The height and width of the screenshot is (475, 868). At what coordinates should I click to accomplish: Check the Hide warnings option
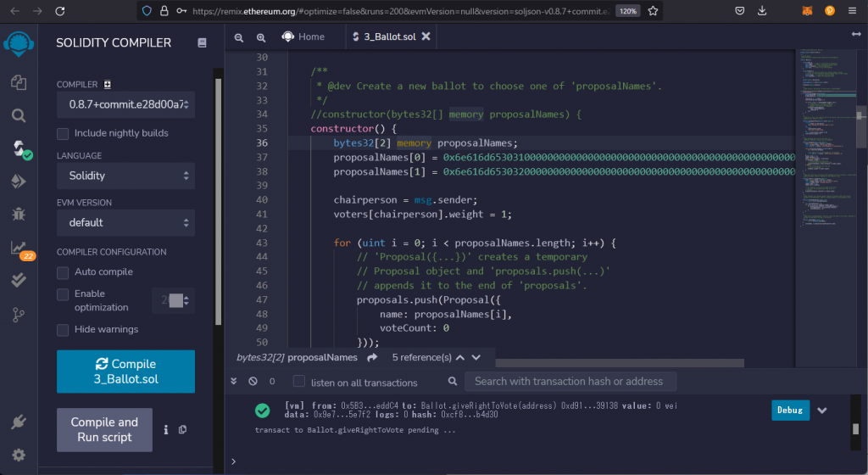tap(63, 329)
